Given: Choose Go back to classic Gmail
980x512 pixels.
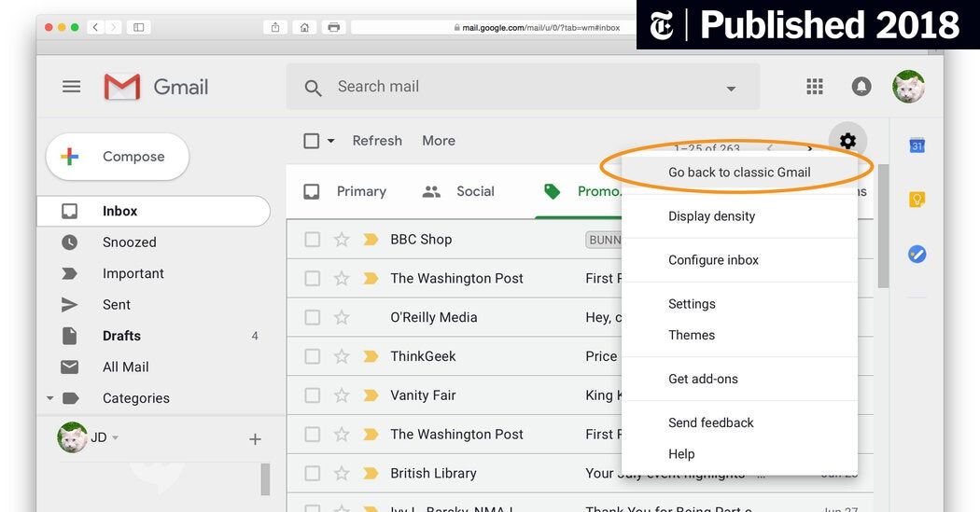Looking at the screenshot, I should pyautogui.click(x=739, y=173).
